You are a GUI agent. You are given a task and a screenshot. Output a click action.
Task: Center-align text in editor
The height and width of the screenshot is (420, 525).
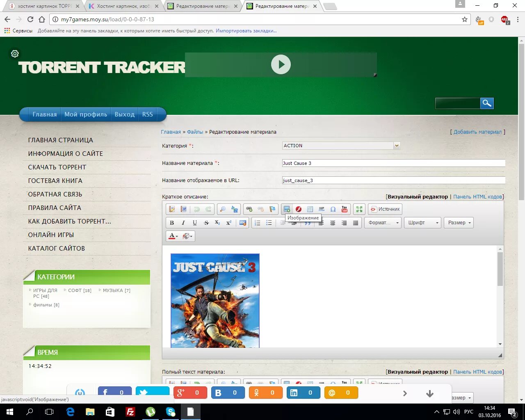coord(333,223)
